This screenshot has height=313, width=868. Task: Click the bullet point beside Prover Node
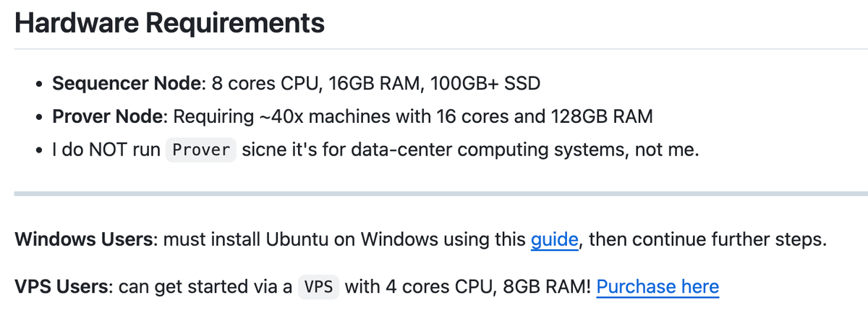point(38,118)
